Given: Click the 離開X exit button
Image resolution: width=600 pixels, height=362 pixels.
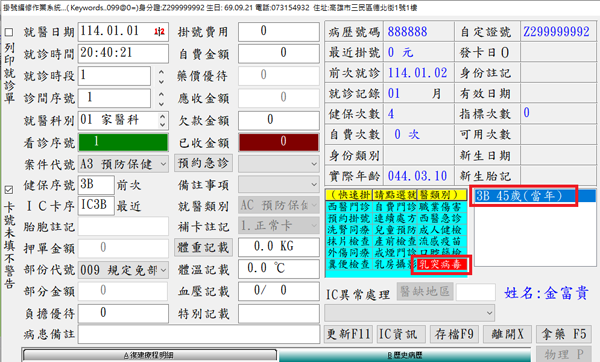Looking at the screenshot, I should click(x=507, y=334).
